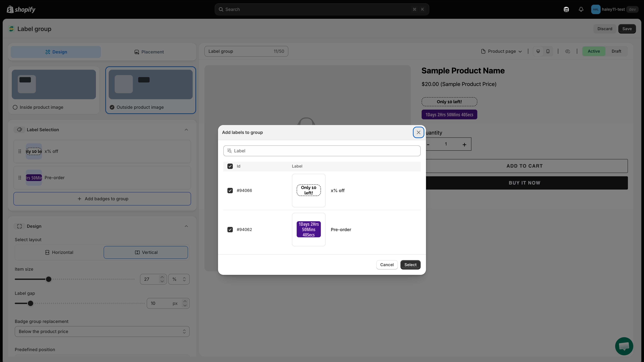Uncheck label #94062 checkbox
This screenshot has height=362, width=644.
click(230, 229)
